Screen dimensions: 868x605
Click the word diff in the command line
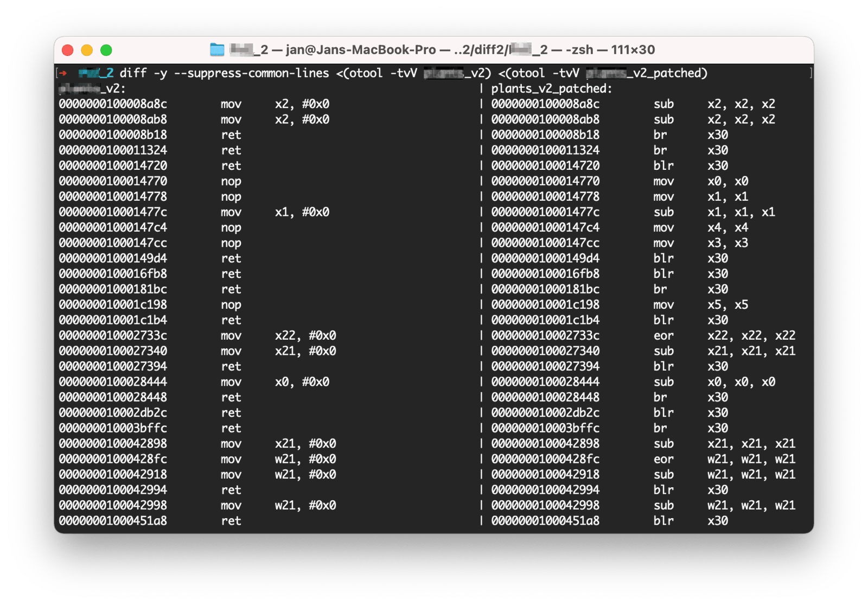(x=133, y=73)
